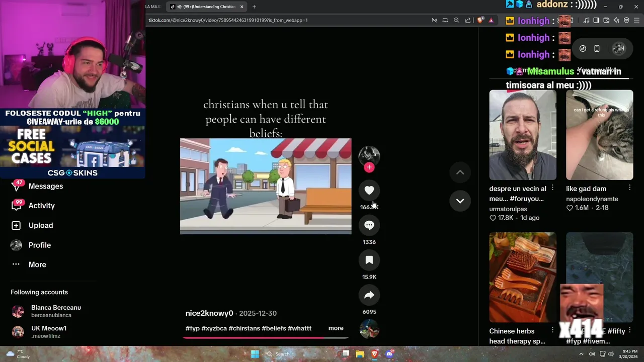Image resolution: width=644 pixels, height=362 pixels.
Task: Open the napoleondynamte creator name
Action: tap(592, 199)
